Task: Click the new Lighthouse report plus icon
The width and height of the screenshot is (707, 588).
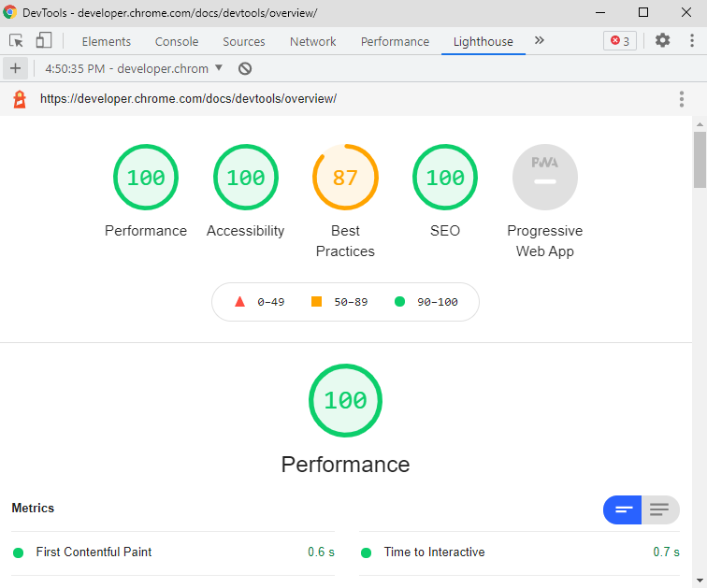Action: pos(15,68)
